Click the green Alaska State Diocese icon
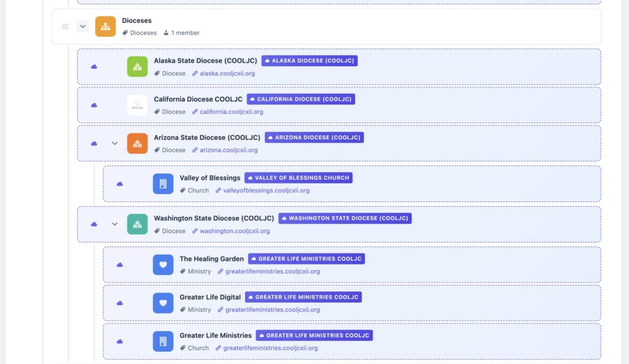The width and height of the screenshot is (629, 364). [137, 67]
